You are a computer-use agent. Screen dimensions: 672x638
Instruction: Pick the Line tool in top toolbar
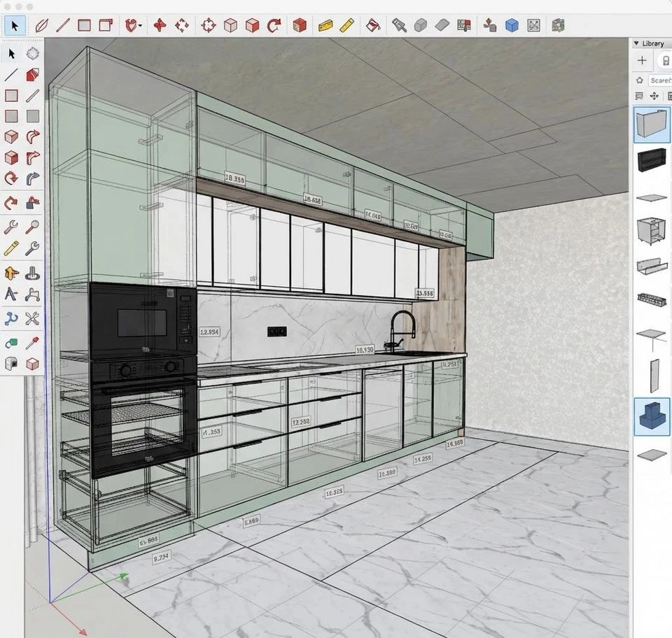(x=62, y=26)
